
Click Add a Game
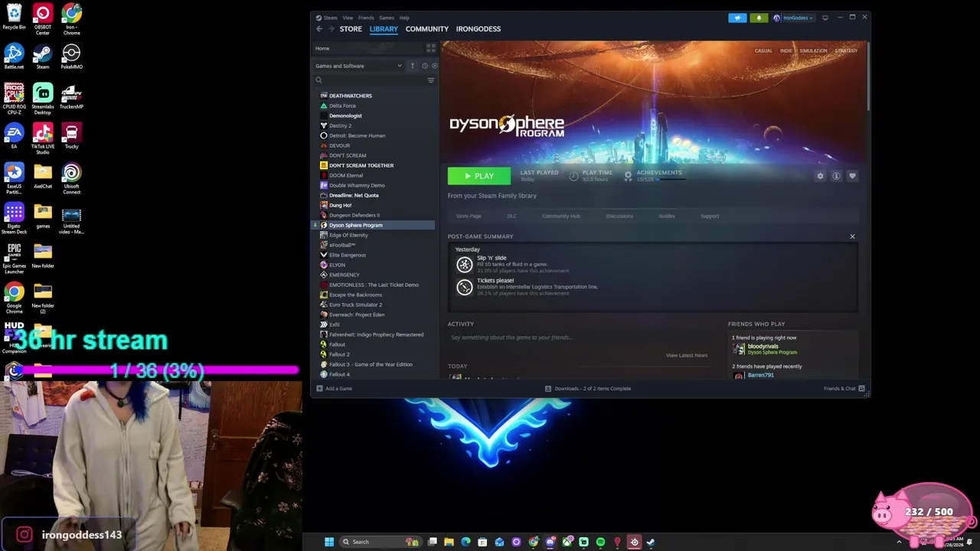pyautogui.click(x=334, y=389)
